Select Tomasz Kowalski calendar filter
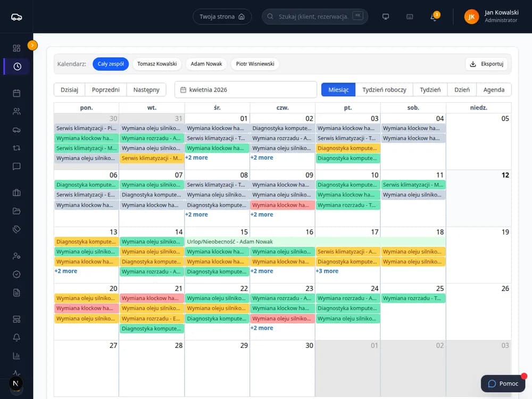 tap(157, 64)
